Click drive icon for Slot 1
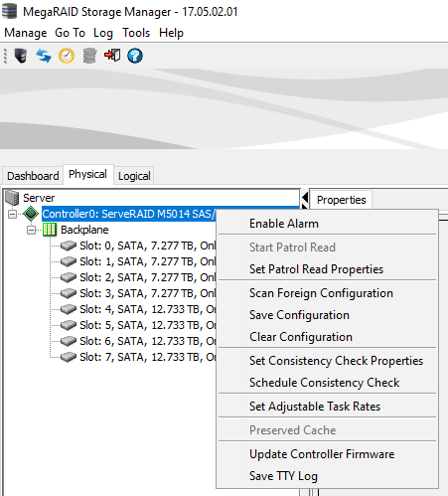 pos(69,261)
